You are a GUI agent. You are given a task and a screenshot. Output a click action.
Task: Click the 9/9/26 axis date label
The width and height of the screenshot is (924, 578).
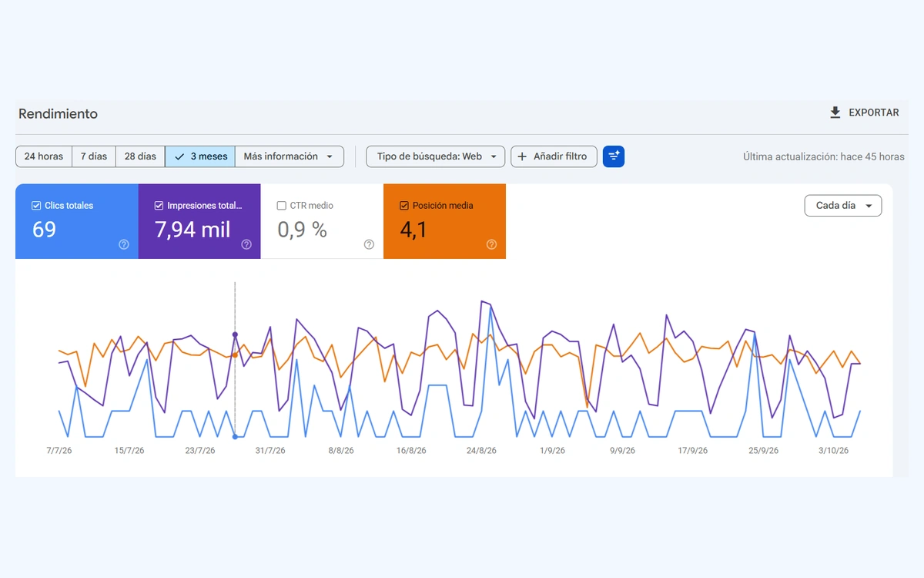(622, 451)
